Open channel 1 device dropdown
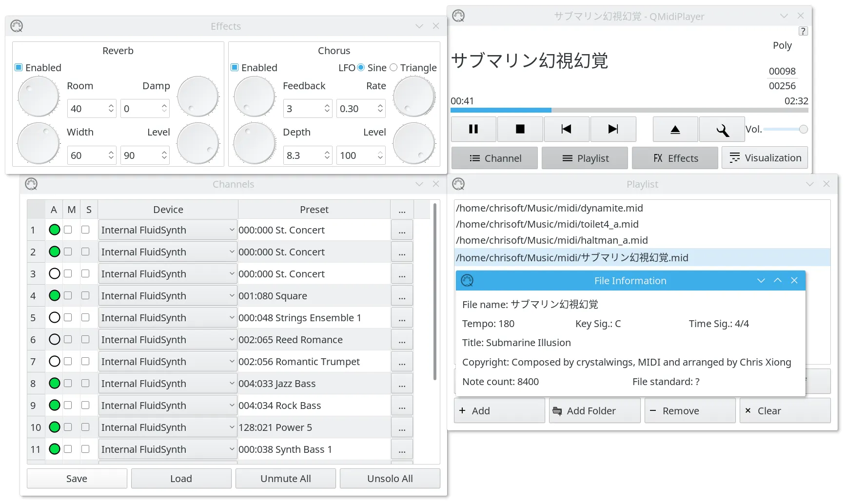Screen dimensions: 865x504 168,230
